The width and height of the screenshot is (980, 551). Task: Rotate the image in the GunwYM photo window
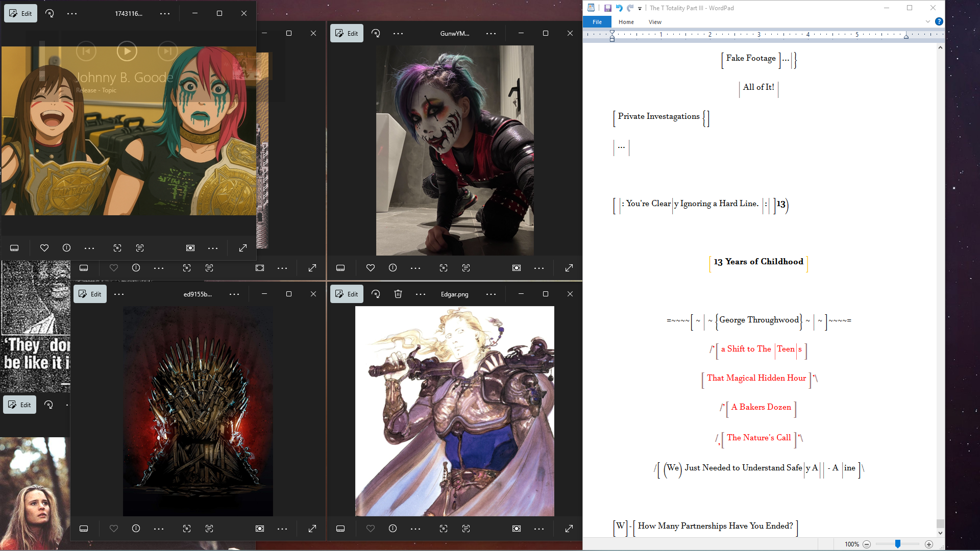pos(376,33)
